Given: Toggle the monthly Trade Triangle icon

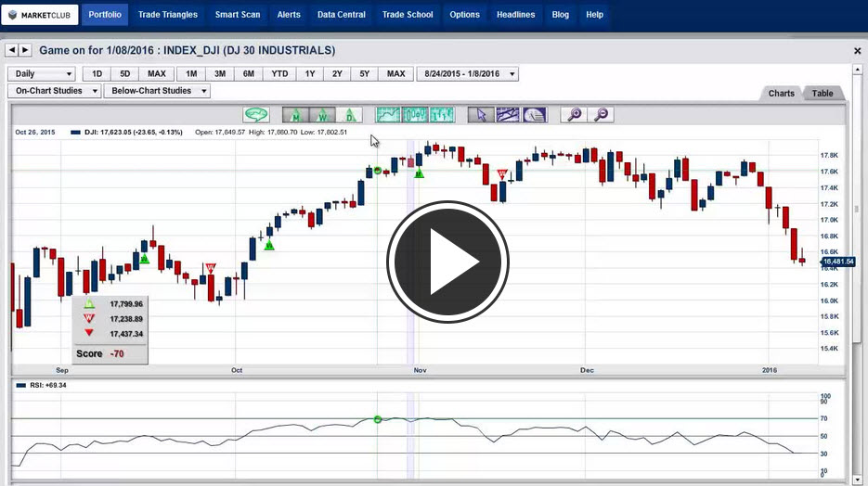Looking at the screenshot, I should click(x=295, y=115).
